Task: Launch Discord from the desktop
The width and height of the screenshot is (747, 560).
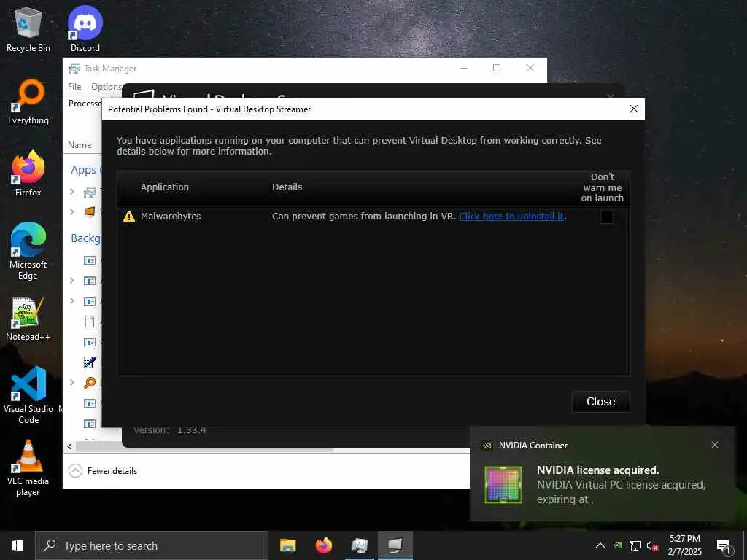Action: click(x=85, y=29)
